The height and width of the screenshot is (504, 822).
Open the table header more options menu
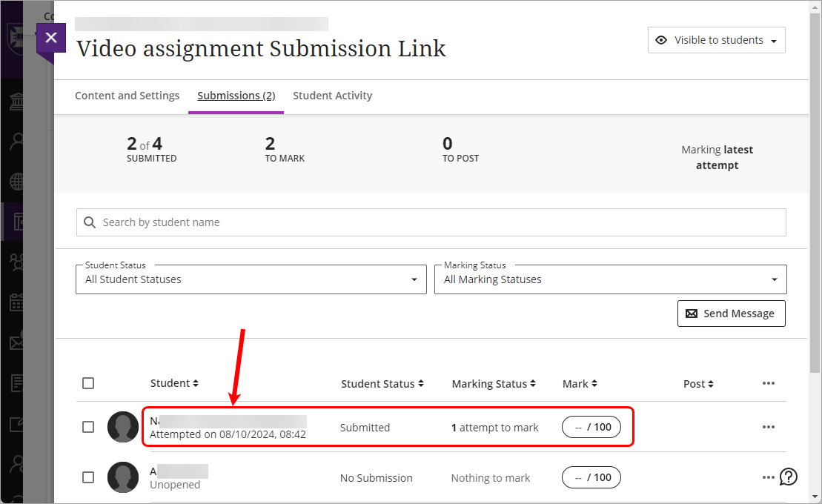tap(768, 383)
